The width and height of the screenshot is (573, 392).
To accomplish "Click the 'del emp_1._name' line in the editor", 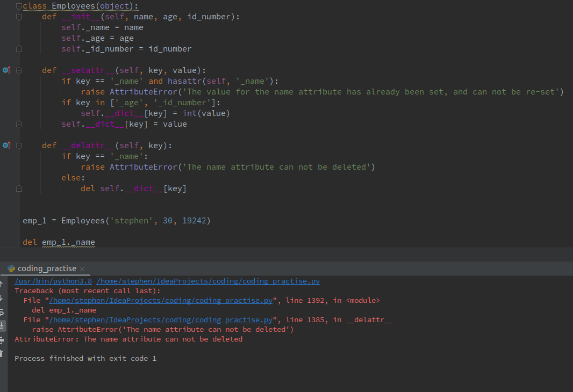I will coord(59,242).
